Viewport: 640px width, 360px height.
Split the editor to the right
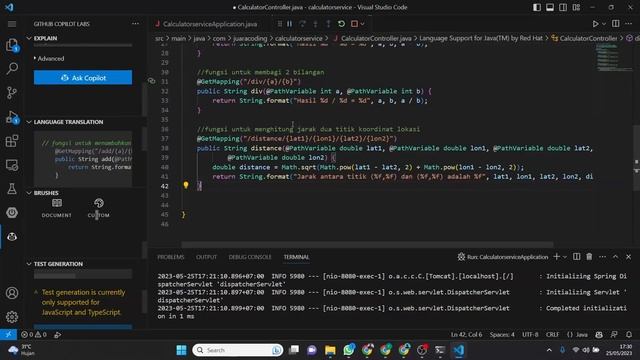[616, 24]
